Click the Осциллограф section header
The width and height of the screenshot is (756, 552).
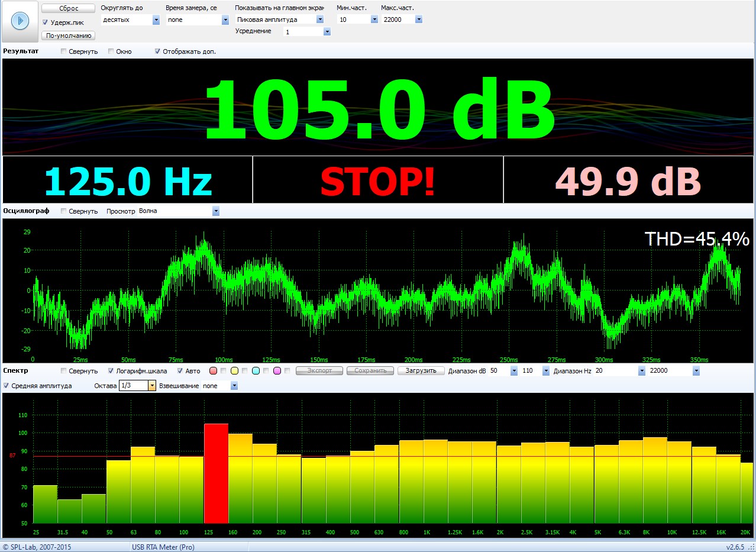click(26, 211)
